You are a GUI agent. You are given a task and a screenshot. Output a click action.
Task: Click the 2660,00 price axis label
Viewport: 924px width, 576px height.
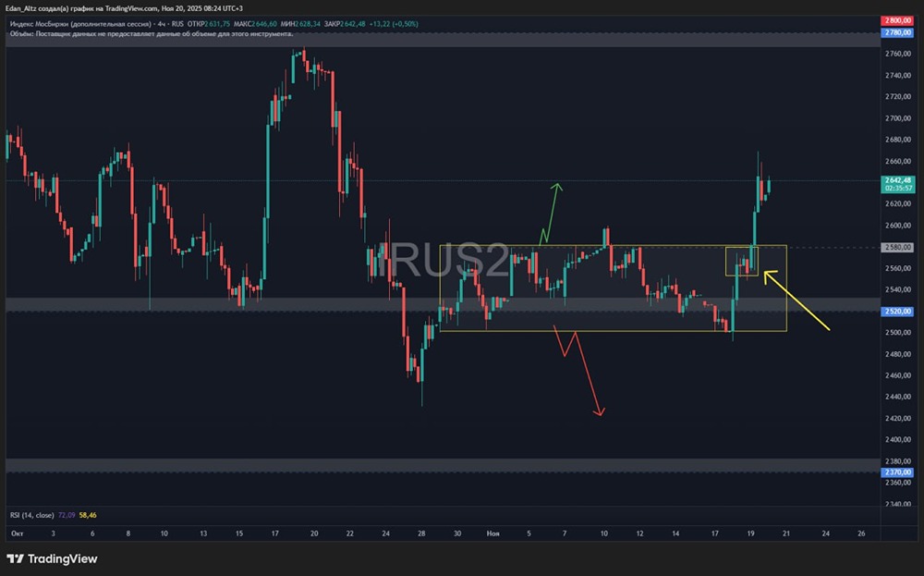898,162
